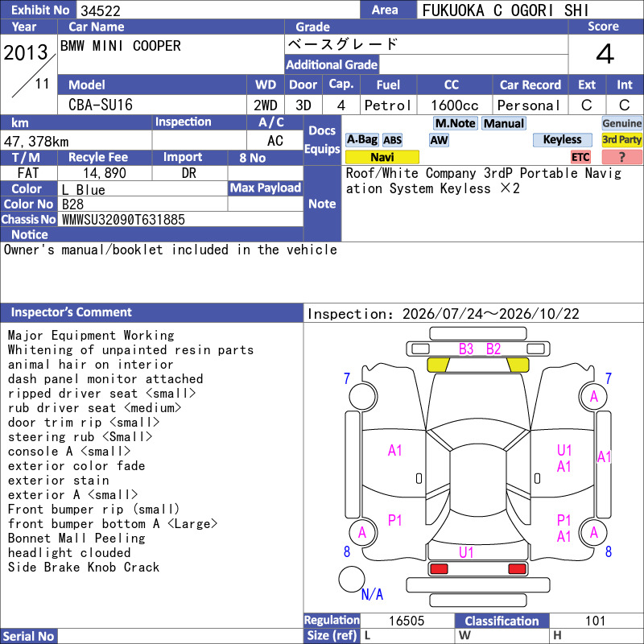Click the C grade under Ext

pos(587,105)
